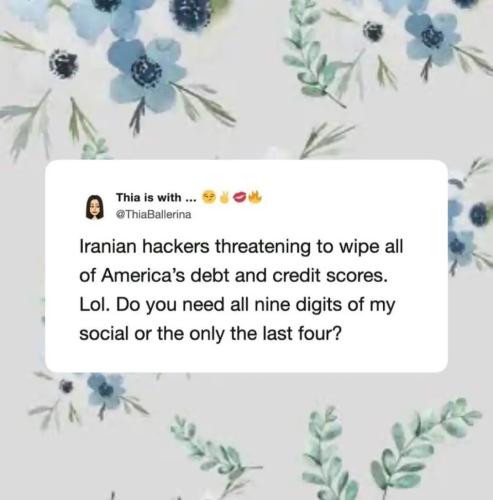Click the blue flower in top-right corner
Viewport: 493px width, 500px height.
(433, 37)
